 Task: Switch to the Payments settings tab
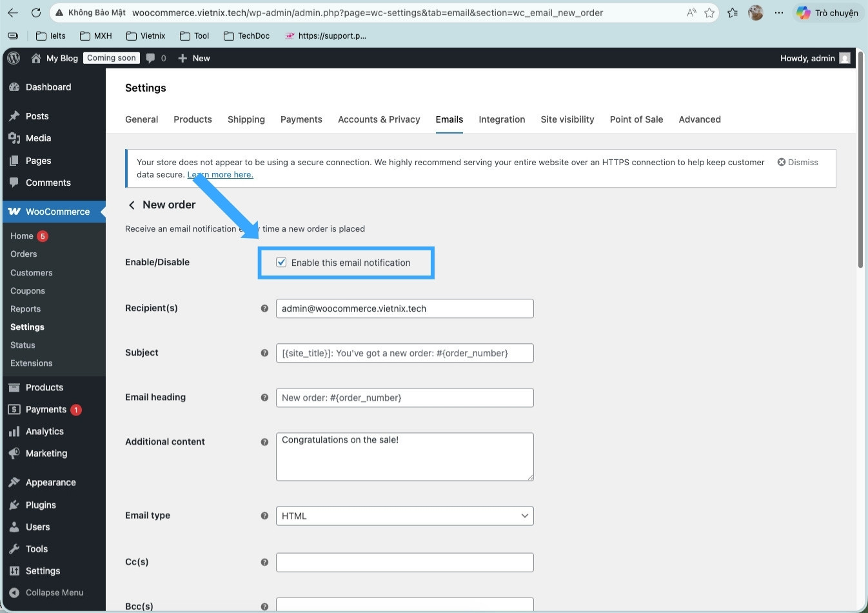click(301, 119)
